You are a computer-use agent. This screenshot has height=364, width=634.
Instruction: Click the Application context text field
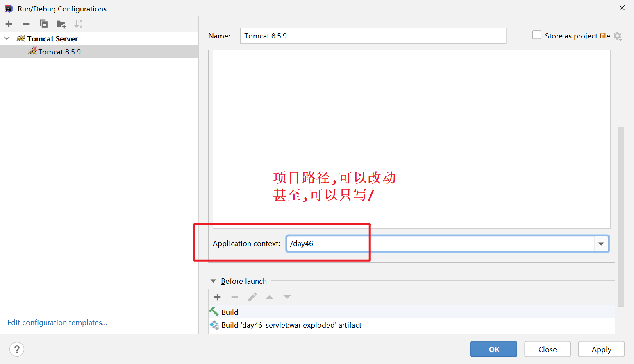pyautogui.click(x=440, y=244)
